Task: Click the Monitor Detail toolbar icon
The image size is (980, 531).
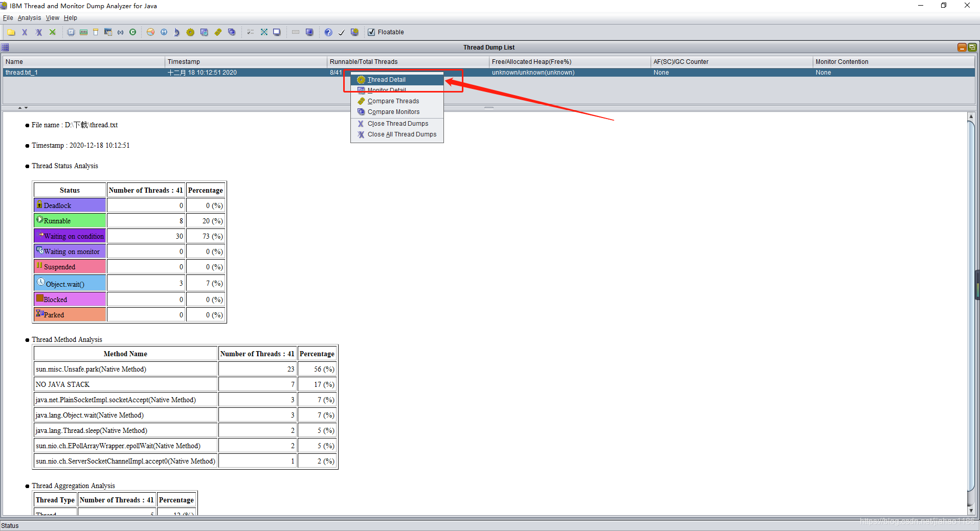Action: pos(204,32)
